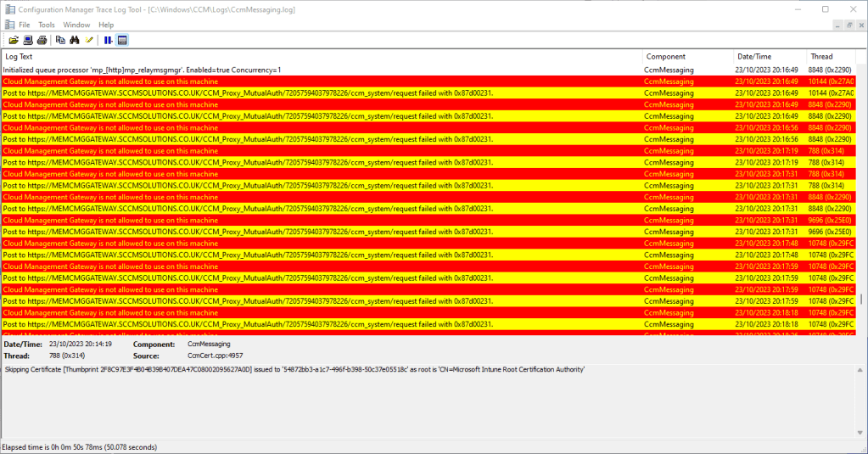Open the Tools menu
This screenshot has width=868, height=454.
coord(46,25)
